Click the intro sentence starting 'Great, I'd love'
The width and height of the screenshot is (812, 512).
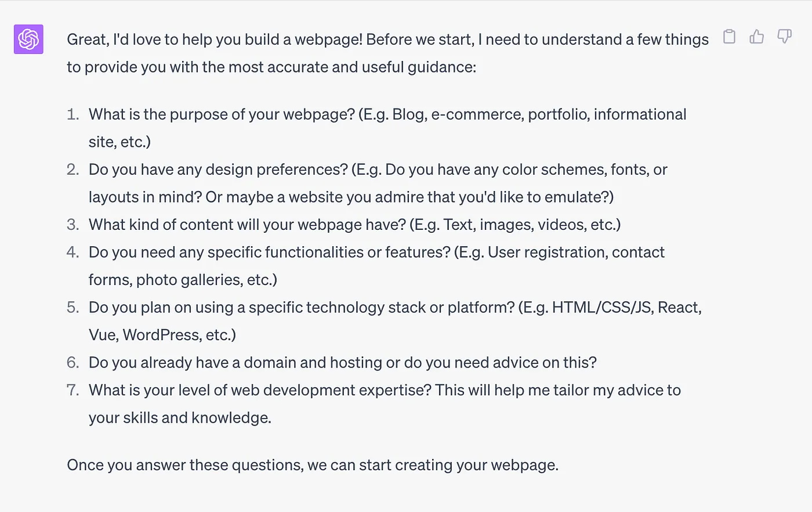click(387, 53)
